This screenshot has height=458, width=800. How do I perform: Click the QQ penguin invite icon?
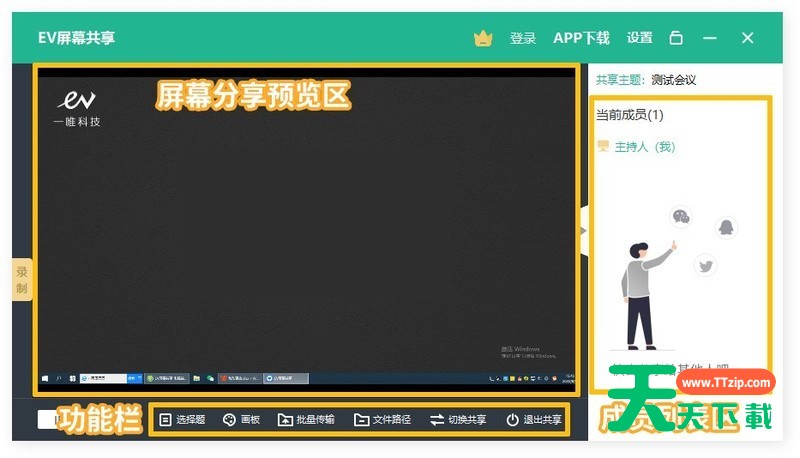tap(726, 227)
